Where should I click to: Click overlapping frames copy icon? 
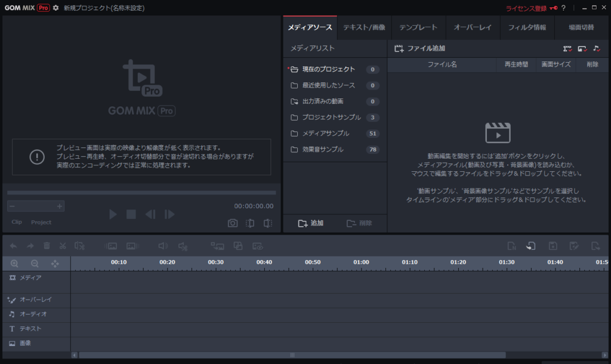[237, 245]
